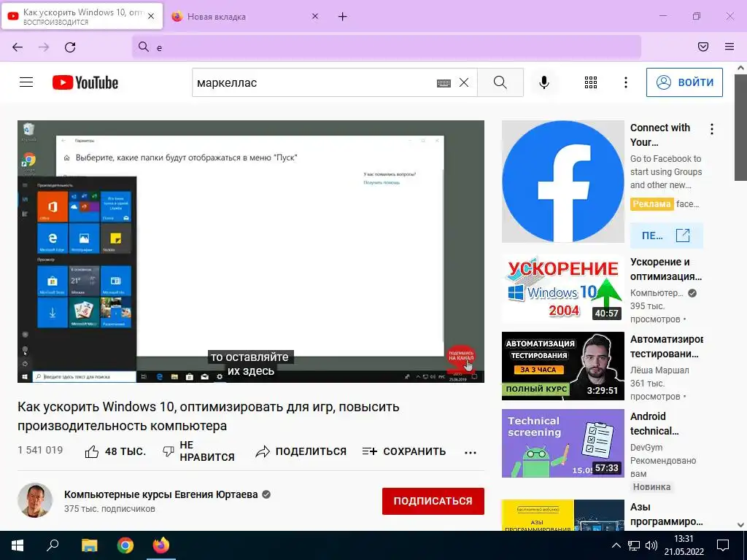Like the video with thumbs-up icon
Viewport: 747px width, 560px height.
(91, 451)
